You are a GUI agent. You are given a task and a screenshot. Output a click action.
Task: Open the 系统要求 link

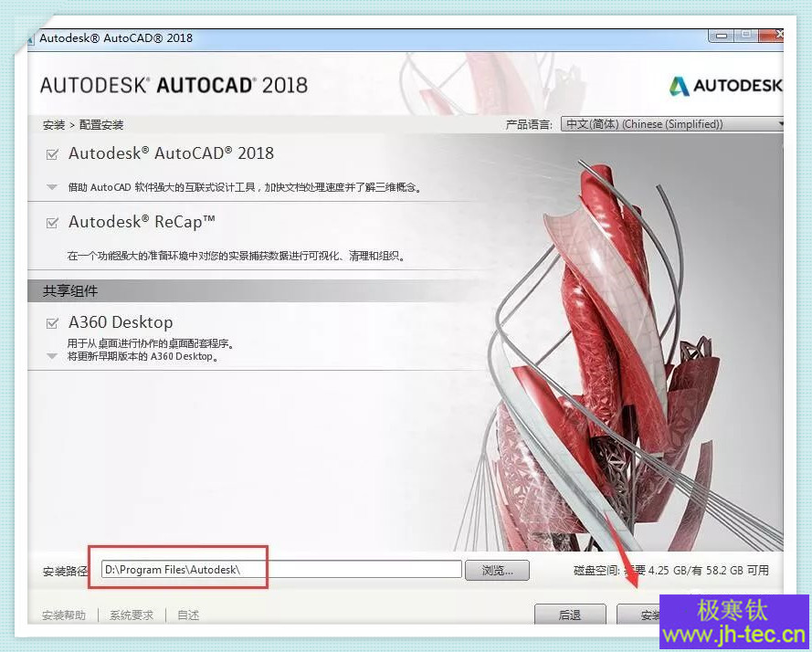coord(132,615)
